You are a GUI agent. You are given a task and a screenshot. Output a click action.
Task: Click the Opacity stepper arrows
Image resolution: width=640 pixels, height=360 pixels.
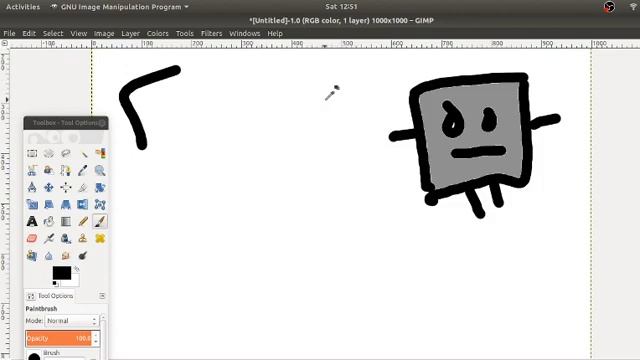(96, 338)
